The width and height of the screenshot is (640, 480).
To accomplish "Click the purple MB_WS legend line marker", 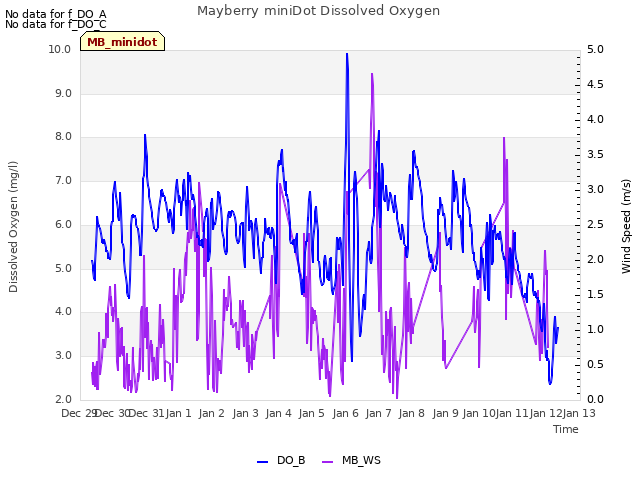I will [x=328, y=462].
